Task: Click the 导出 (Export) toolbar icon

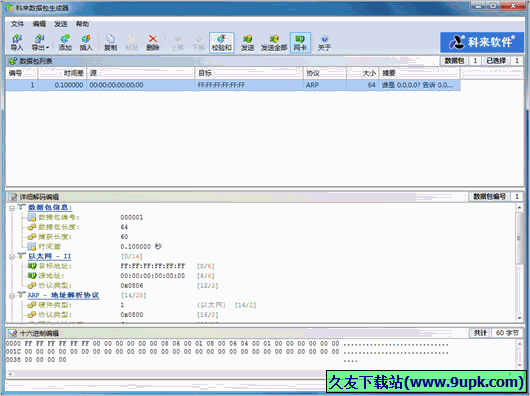Action: [x=39, y=43]
